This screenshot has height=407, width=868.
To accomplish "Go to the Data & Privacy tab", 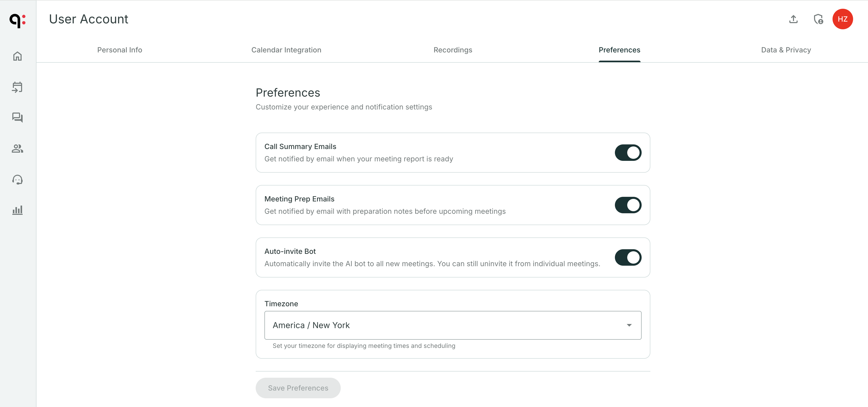I will tap(786, 50).
